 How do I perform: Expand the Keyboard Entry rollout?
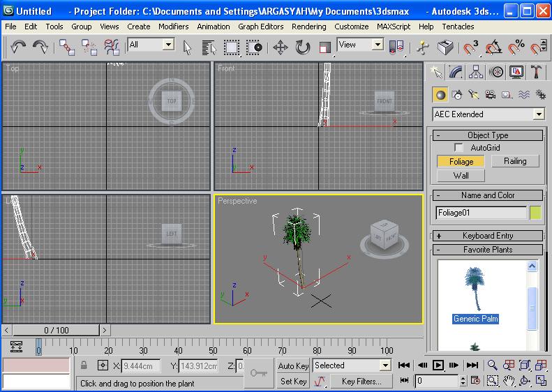tap(488, 236)
